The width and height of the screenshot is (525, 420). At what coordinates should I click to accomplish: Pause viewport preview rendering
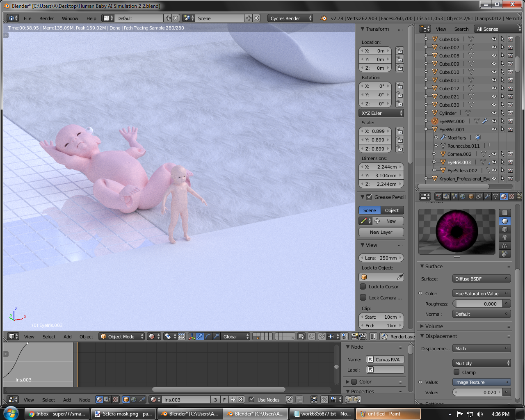[373, 336]
